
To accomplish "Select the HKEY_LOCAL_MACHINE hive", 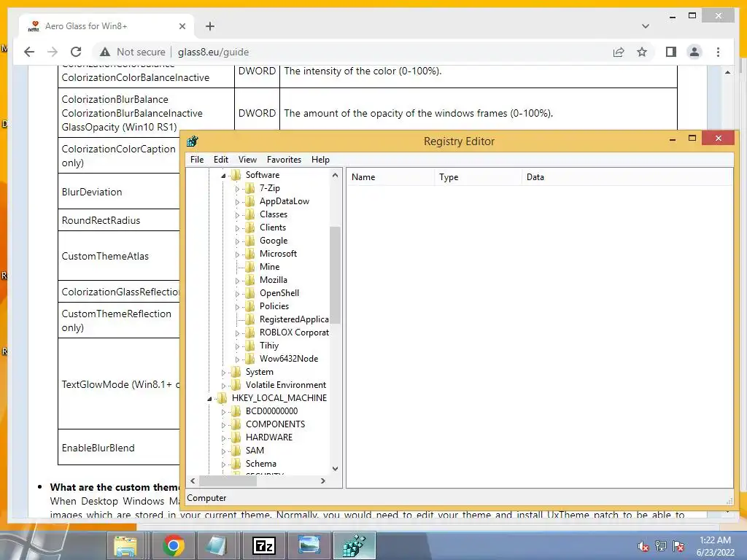I will pos(279,398).
